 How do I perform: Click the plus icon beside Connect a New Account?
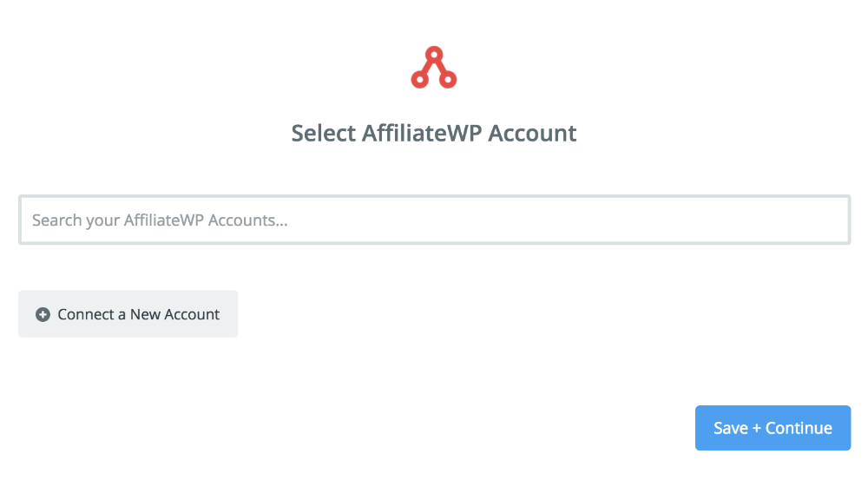click(x=43, y=314)
